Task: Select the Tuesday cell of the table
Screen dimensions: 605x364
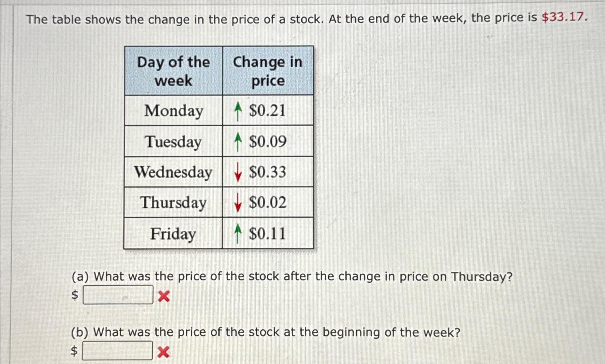Action: (x=174, y=142)
